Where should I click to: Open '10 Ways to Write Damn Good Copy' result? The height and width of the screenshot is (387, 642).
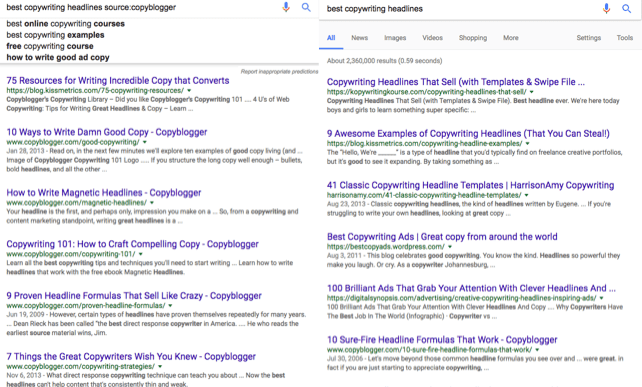coord(107,132)
